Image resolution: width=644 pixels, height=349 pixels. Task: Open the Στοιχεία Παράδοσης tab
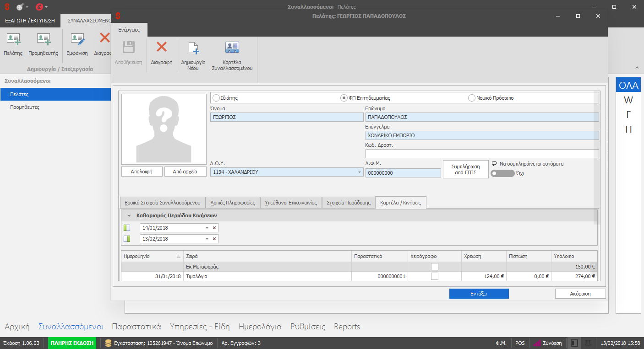coord(348,203)
